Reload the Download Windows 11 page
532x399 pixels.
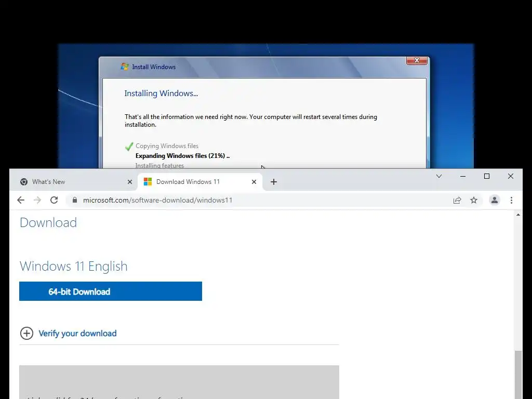point(54,200)
